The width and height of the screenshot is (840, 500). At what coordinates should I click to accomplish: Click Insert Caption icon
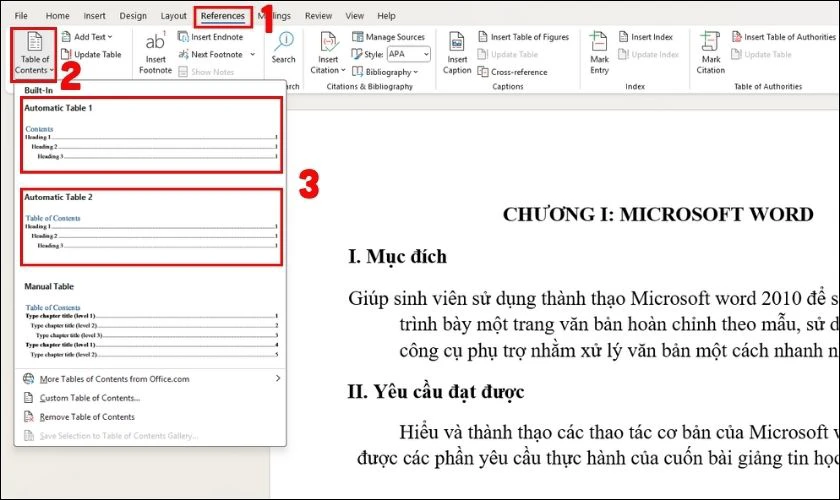click(x=457, y=42)
